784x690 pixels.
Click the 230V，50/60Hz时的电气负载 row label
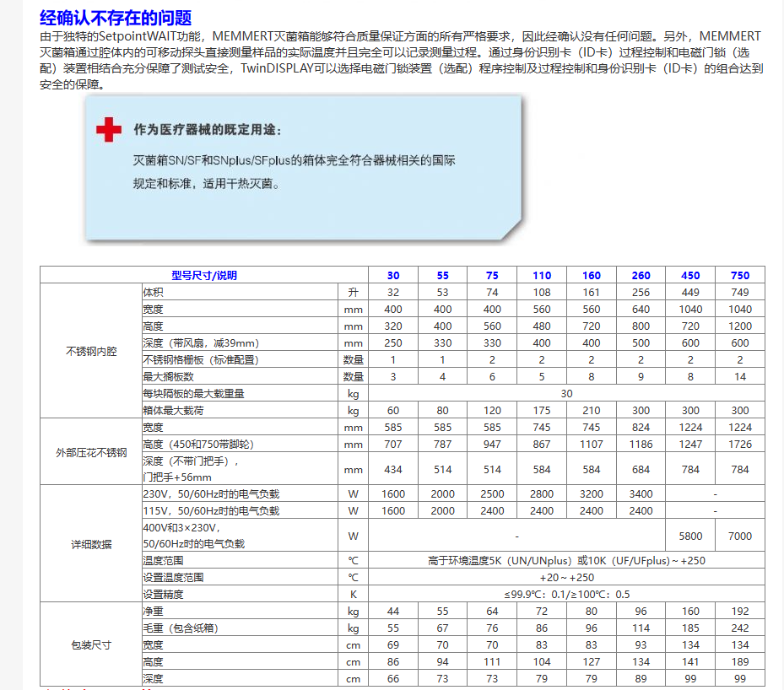pyautogui.click(x=211, y=494)
